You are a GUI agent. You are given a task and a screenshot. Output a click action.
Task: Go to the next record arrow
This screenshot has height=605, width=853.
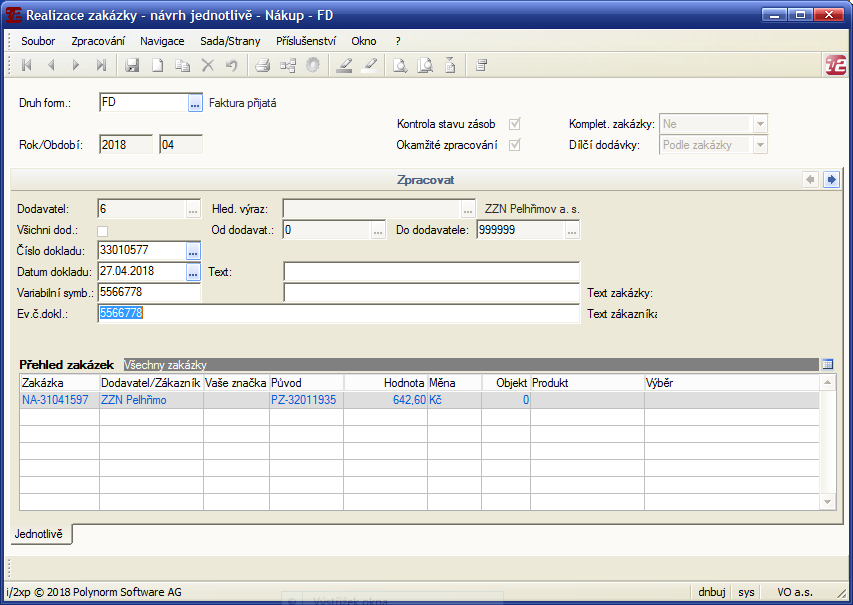[76, 65]
